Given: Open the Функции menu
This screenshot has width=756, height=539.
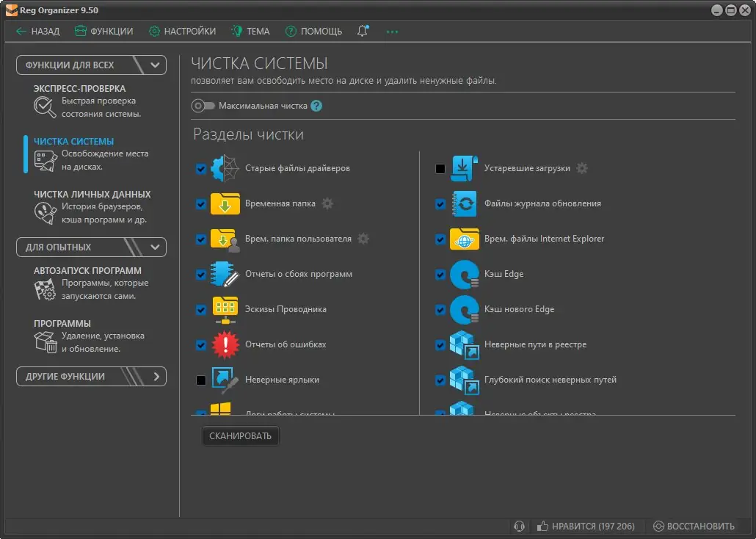Looking at the screenshot, I should 103,32.
